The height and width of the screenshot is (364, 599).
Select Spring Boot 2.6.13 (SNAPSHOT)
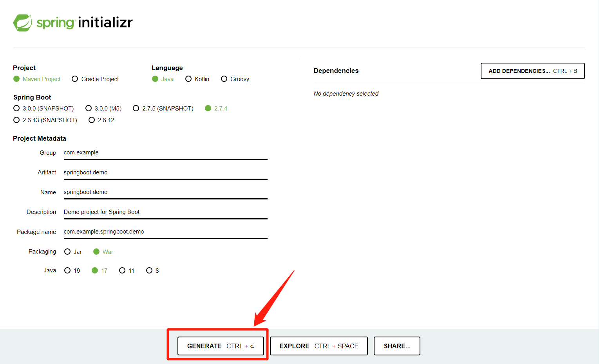pos(45,120)
